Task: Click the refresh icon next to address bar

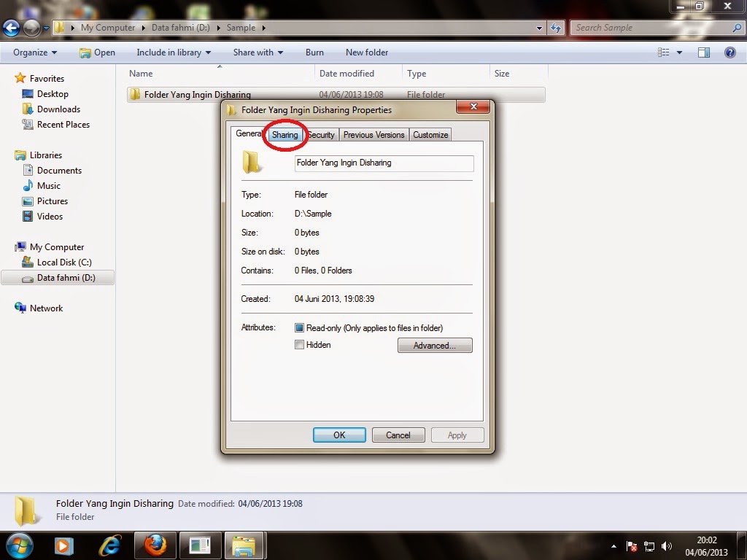Action: pyautogui.click(x=557, y=27)
